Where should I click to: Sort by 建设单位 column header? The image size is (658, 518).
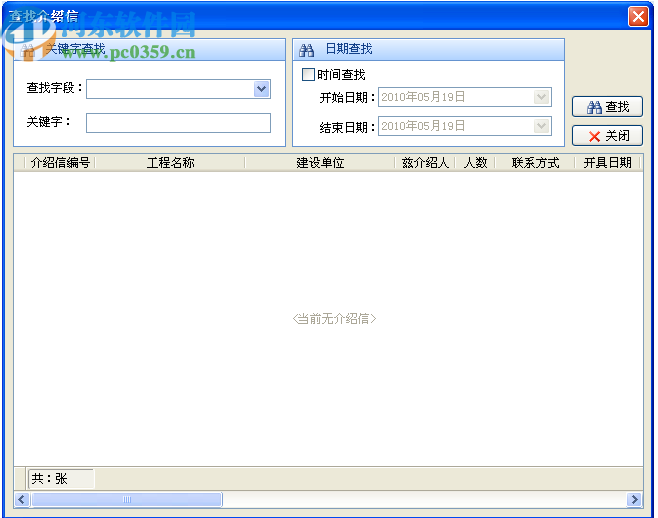320,162
